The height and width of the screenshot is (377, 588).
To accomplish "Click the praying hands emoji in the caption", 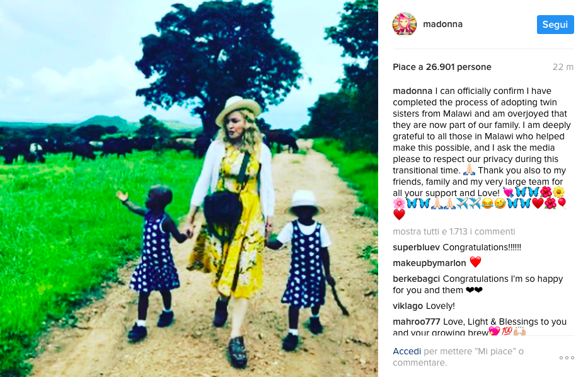I will pyautogui.click(x=469, y=170).
